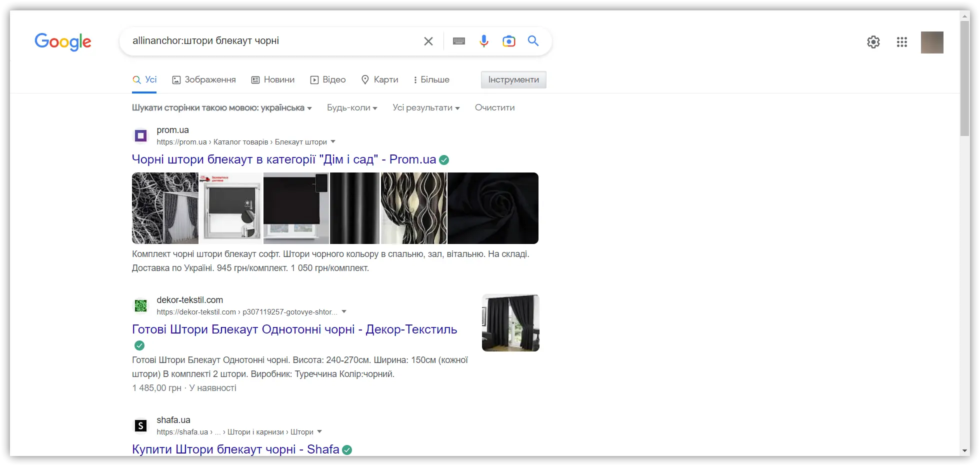Expand the dekor-tekstil.com result options arrow
980x466 pixels.
click(x=344, y=311)
